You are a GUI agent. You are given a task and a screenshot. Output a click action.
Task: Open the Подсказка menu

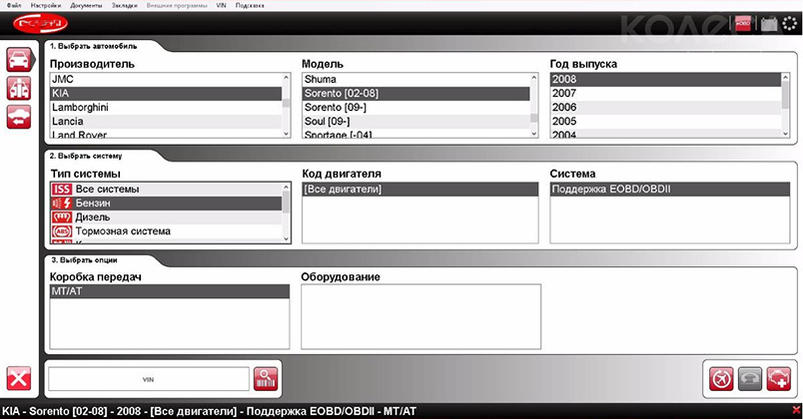(x=250, y=6)
